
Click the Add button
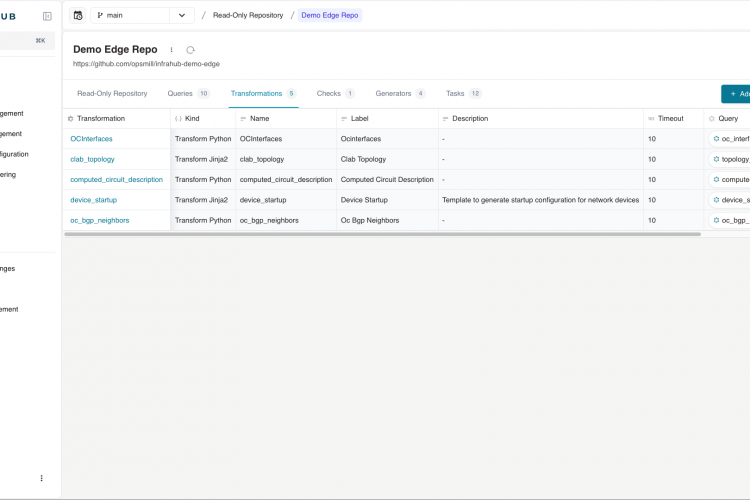point(737,94)
